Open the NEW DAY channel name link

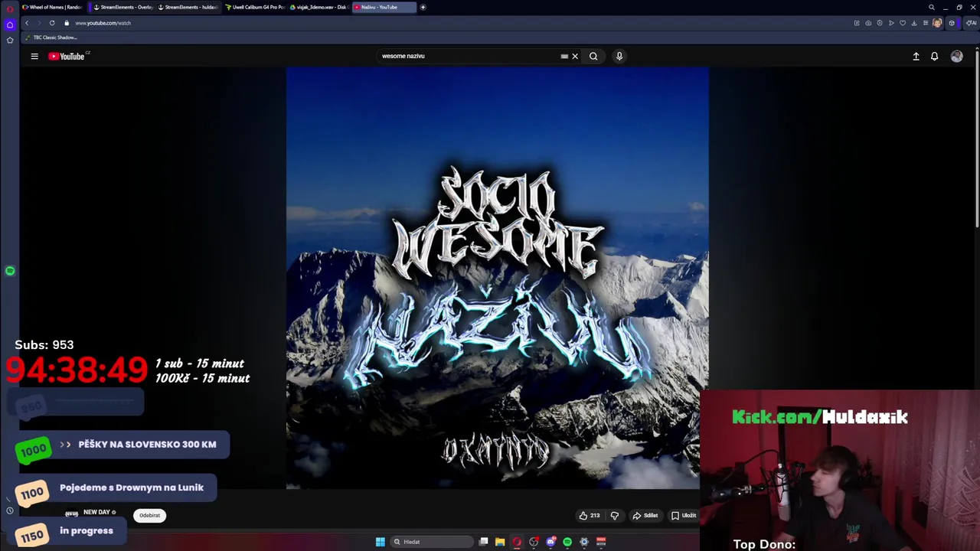96,512
